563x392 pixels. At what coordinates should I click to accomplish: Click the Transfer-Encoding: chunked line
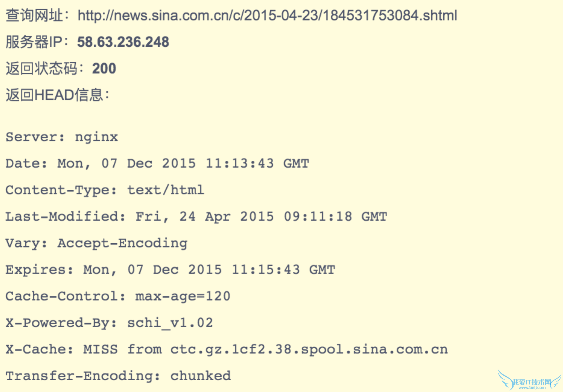click(x=118, y=376)
